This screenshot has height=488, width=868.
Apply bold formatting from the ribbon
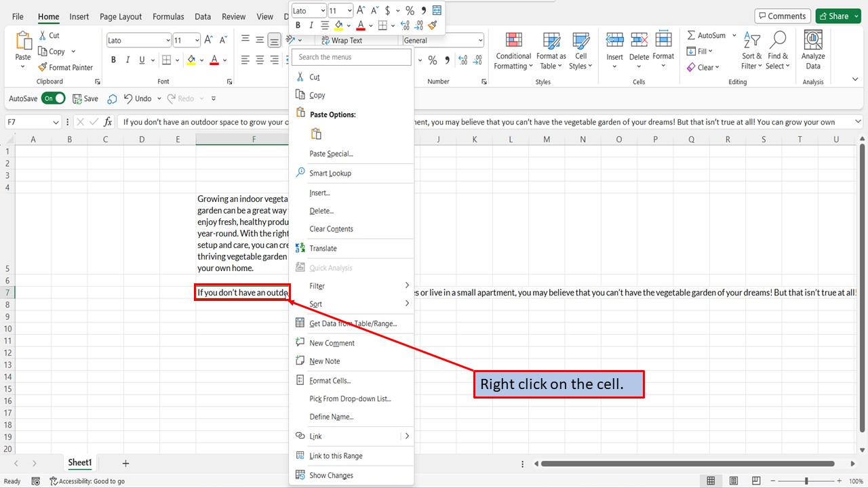[x=113, y=60]
